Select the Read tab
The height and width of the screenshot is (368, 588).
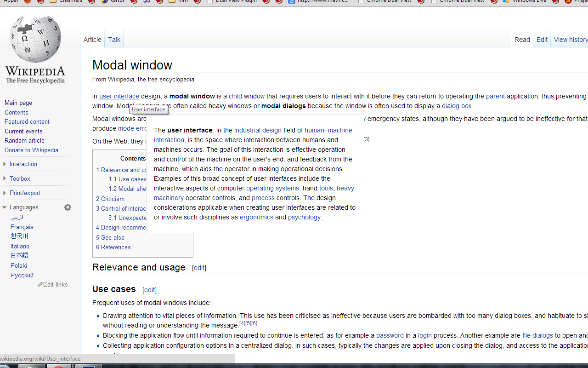[522, 40]
